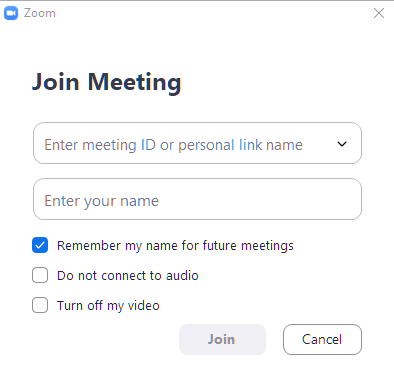Image resolution: width=394 pixels, height=387 pixels.
Task: Click the 'Enter your name' placeholder text
Action: (x=102, y=201)
